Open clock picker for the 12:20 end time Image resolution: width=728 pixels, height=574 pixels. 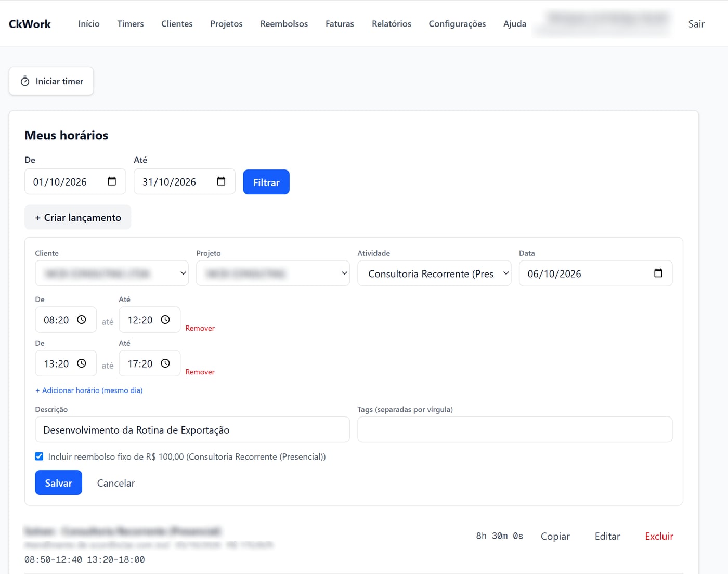(165, 320)
